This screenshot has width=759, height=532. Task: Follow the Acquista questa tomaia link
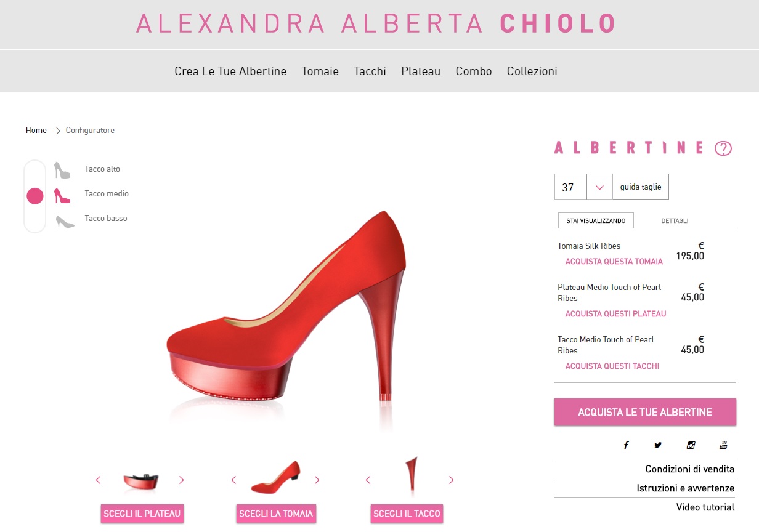click(x=614, y=261)
